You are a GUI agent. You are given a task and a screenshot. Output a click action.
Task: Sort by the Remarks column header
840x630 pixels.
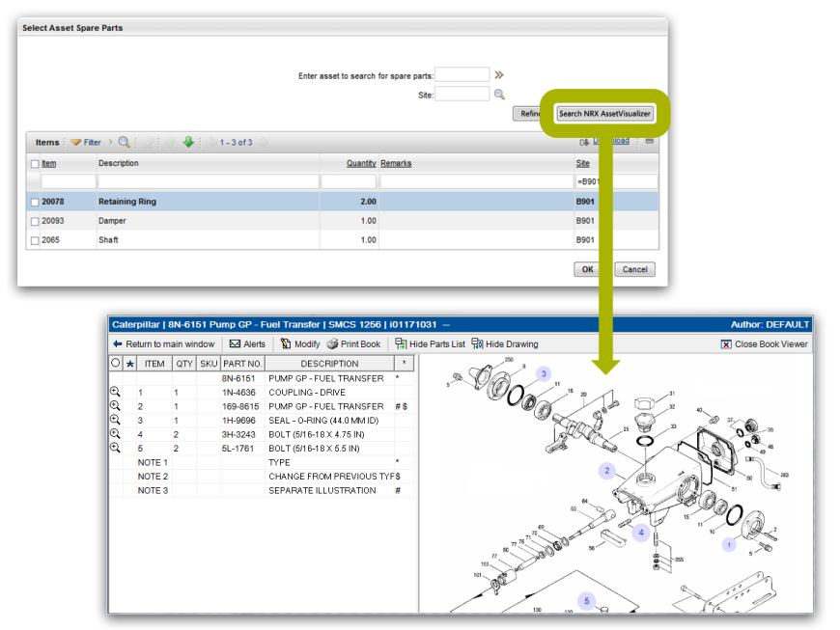click(396, 163)
